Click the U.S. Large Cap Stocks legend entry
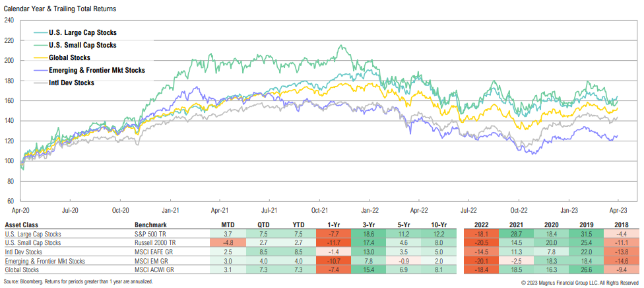The width and height of the screenshot is (644, 288). (x=88, y=32)
